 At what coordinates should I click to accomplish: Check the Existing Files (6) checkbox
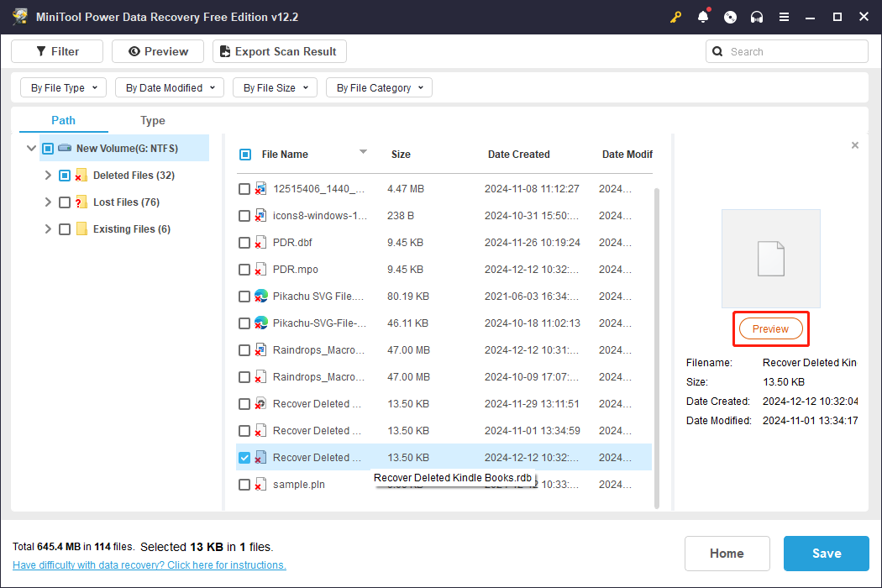(65, 229)
